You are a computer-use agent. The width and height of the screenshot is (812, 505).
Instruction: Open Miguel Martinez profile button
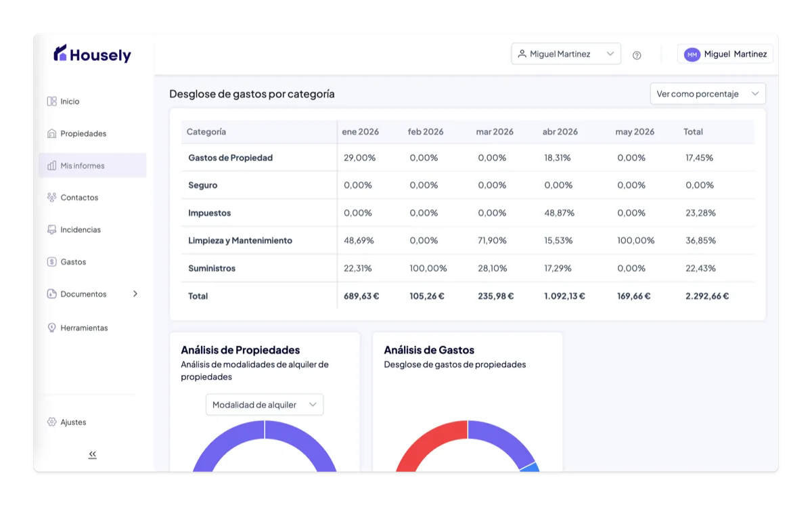pyautogui.click(x=725, y=54)
